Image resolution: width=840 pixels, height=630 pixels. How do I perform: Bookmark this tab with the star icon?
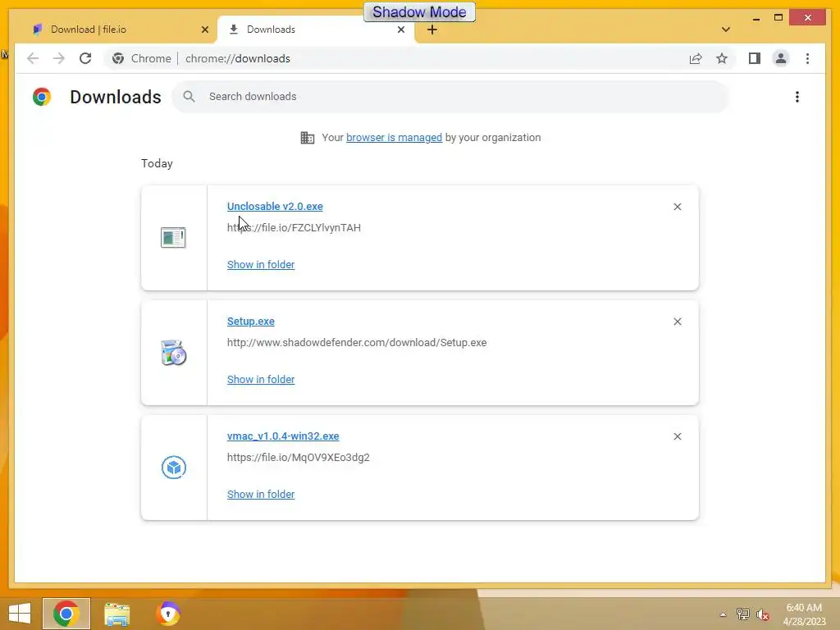pyautogui.click(x=722, y=58)
